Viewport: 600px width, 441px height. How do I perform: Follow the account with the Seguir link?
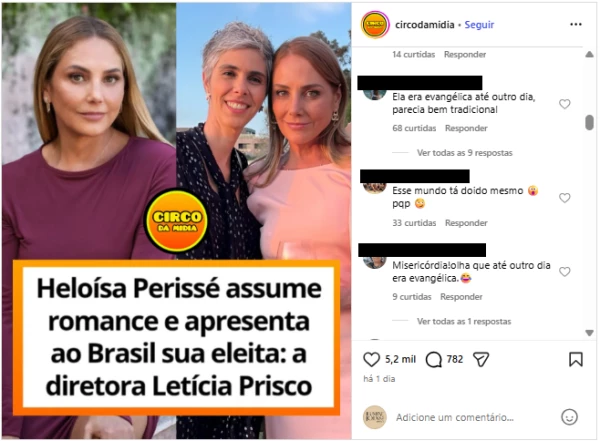(479, 24)
